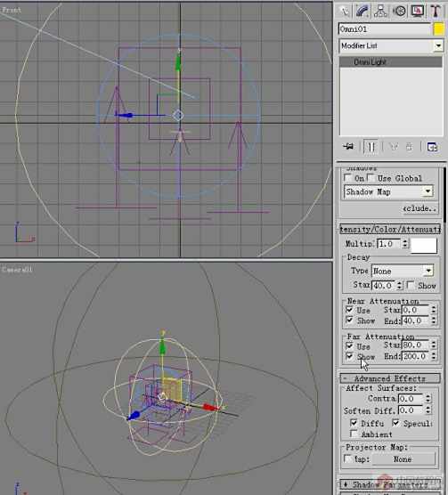Click Remove Modifier trash icon

pyautogui.click(x=409, y=147)
